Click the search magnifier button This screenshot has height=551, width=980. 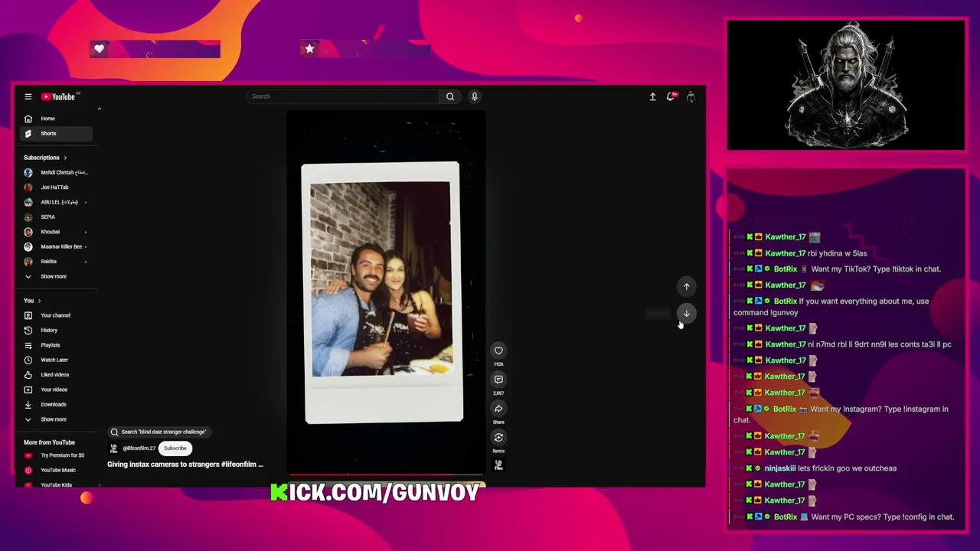point(450,96)
